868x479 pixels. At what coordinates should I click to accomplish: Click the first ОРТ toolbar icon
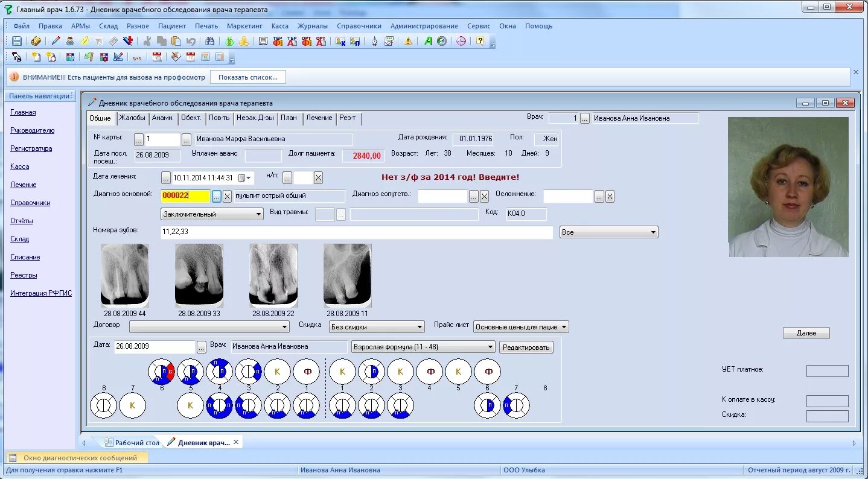click(307, 41)
